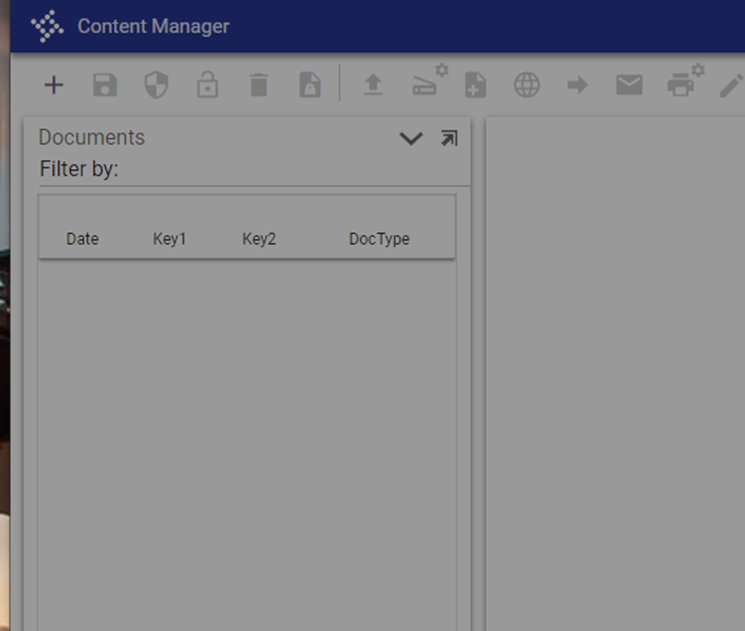Sort by the Key2 column header
Image resolution: width=745 pixels, height=631 pixels.
coord(259,239)
